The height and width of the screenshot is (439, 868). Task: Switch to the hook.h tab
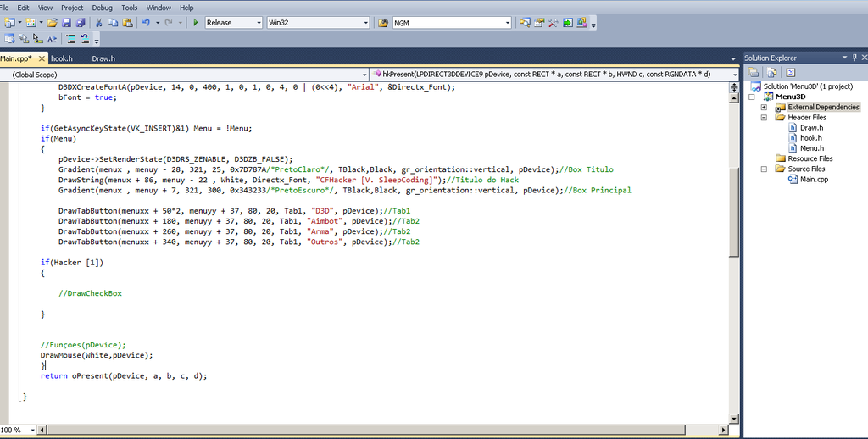62,58
